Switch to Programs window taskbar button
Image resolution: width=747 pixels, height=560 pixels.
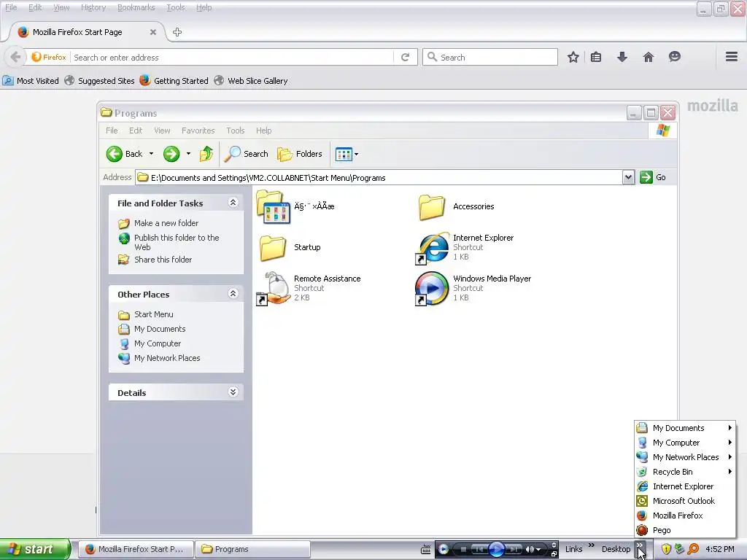253,549
